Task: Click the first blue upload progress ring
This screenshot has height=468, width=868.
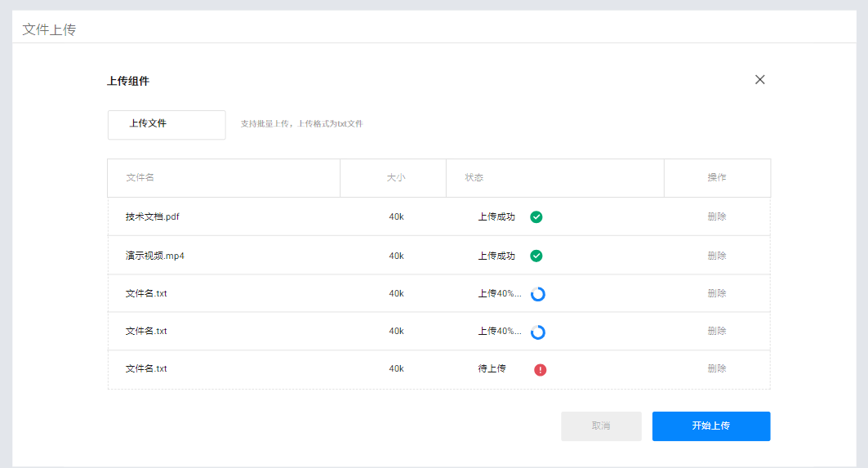Action: pos(537,294)
